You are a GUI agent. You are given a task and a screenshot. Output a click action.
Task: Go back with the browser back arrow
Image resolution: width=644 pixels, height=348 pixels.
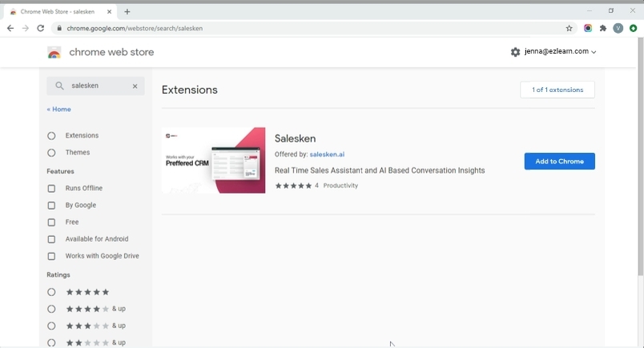point(10,28)
